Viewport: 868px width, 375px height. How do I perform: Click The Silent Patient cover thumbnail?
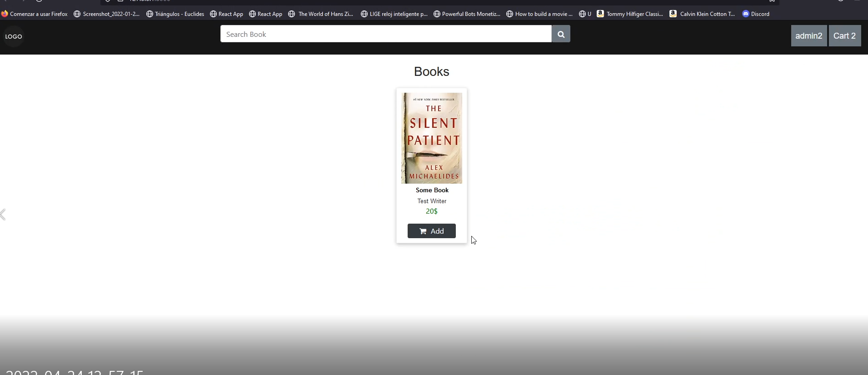(432, 138)
